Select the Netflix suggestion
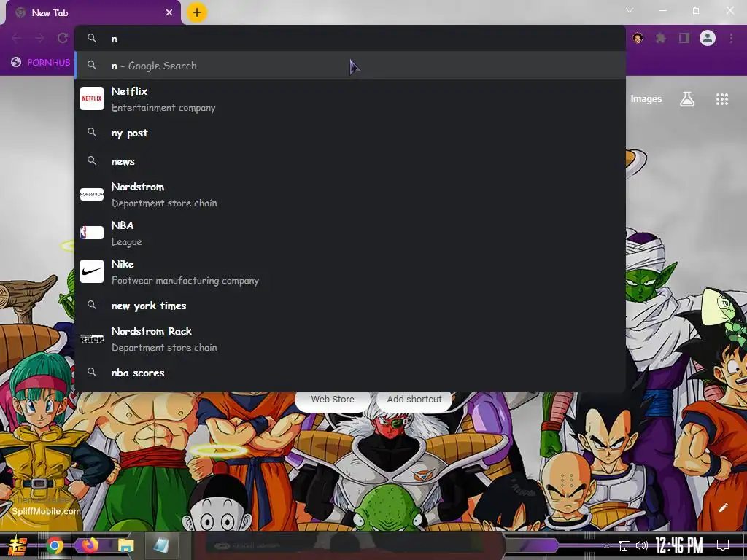The image size is (747, 560). point(350,98)
